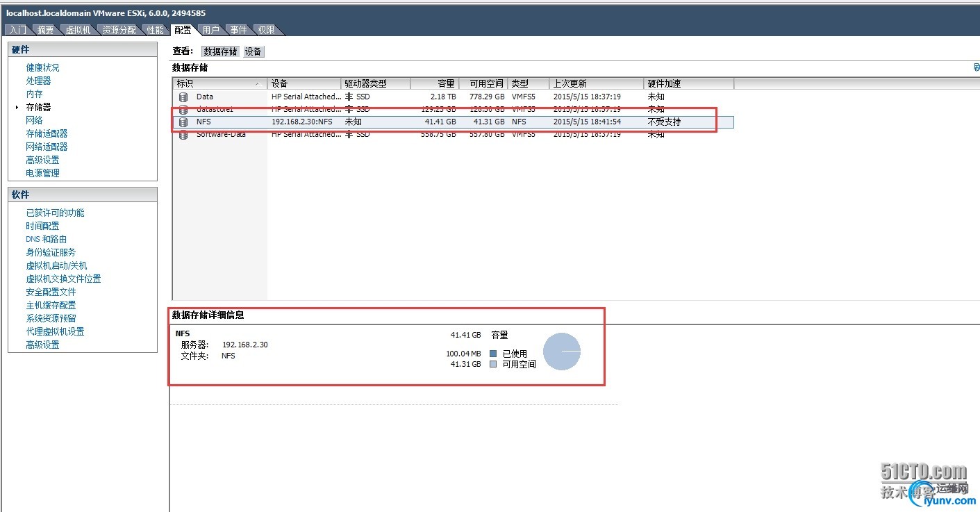Select the 配置 tab
The height and width of the screenshot is (512, 980).
coord(183,30)
